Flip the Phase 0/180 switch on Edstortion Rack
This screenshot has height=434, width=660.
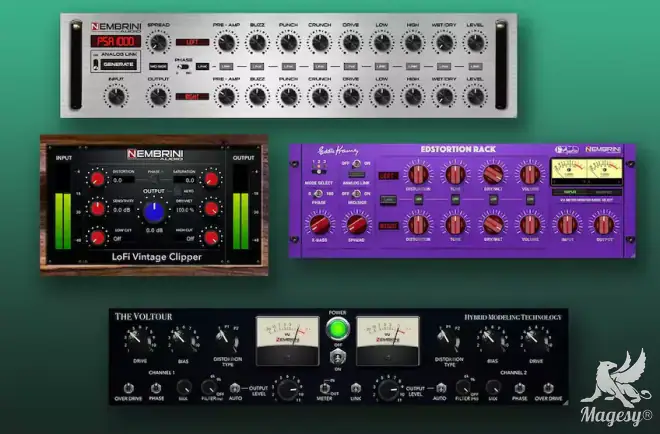point(318,194)
